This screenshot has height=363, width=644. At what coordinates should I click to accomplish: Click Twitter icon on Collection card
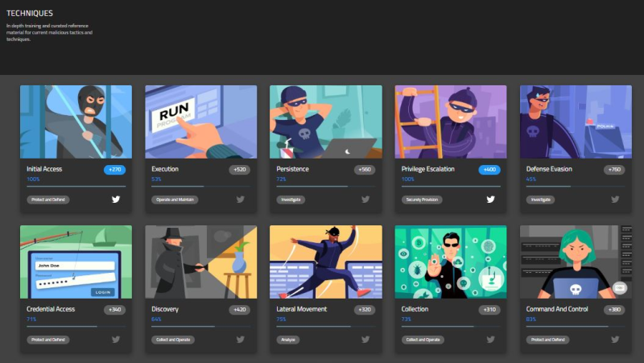pos(491,339)
